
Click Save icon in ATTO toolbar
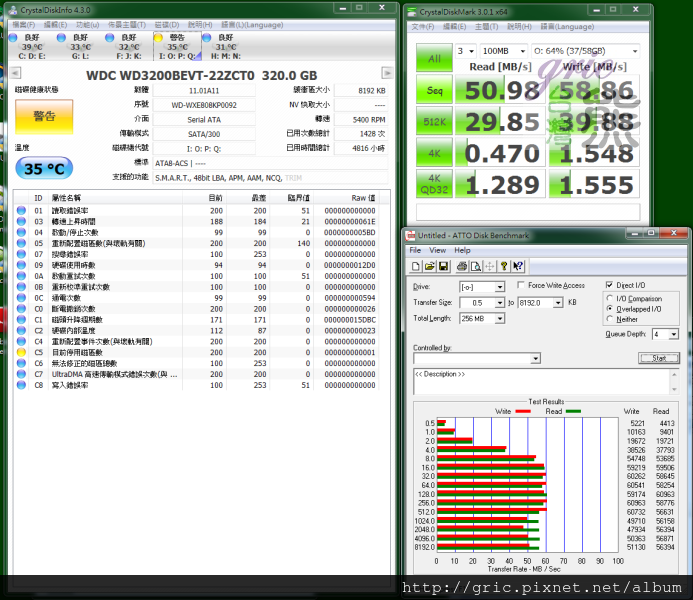443,266
